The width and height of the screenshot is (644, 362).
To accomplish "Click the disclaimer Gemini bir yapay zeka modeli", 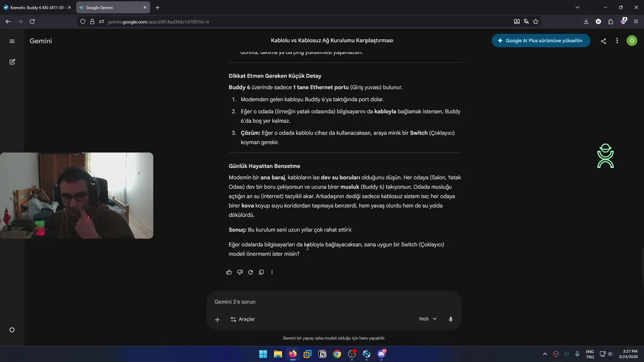I will (334, 338).
